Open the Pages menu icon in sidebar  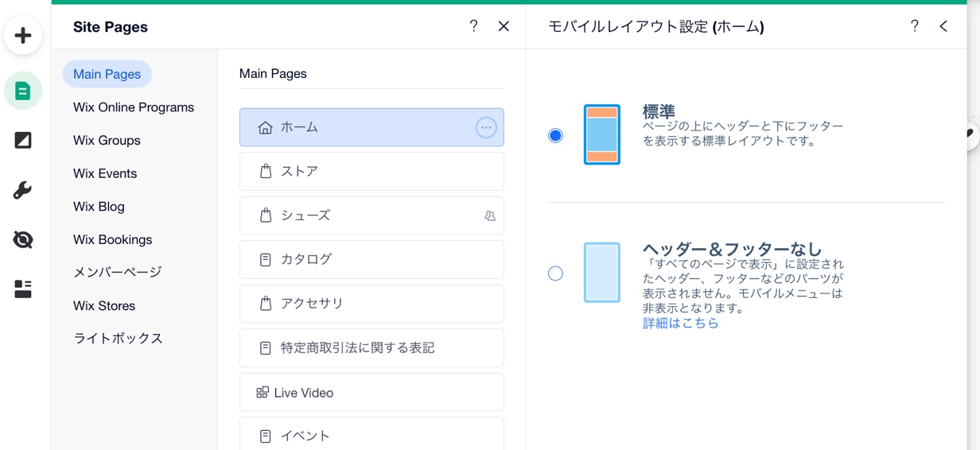(23, 91)
